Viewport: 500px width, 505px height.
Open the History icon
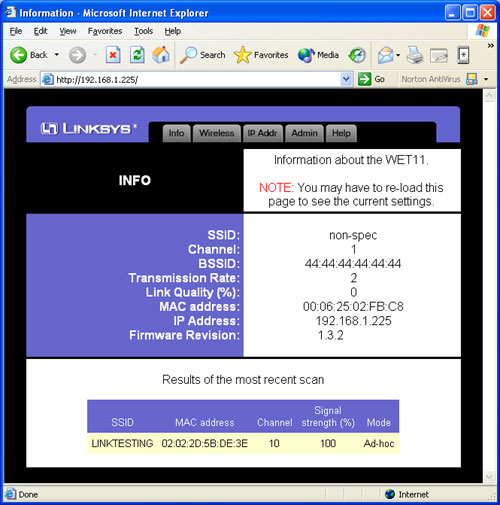click(x=357, y=55)
